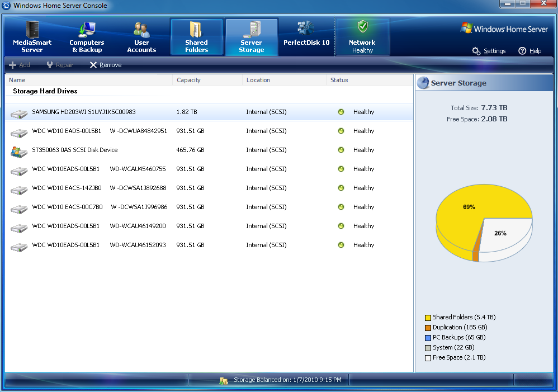The width and height of the screenshot is (558, 392).
Task: Click the gray System legend swatch
Action: point(428,348)
